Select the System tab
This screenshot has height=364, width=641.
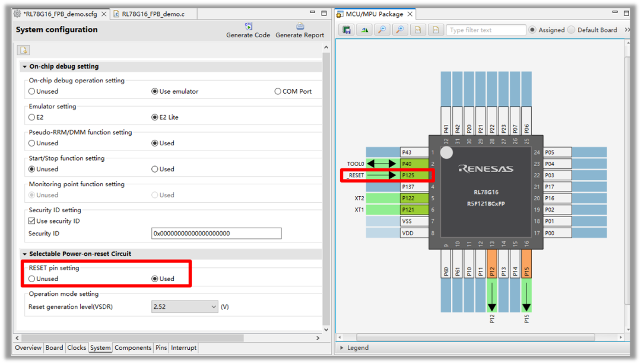[x=100, y=347]
